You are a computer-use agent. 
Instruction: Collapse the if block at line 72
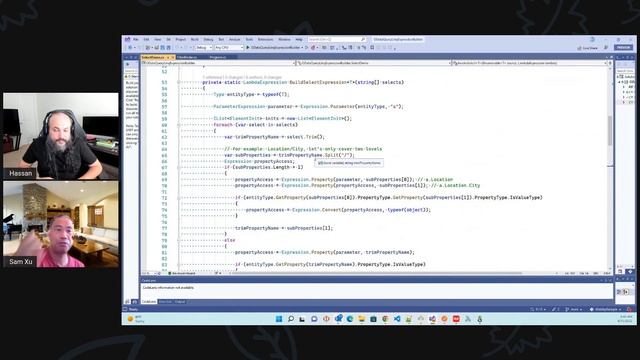click(x=178, y=198)
